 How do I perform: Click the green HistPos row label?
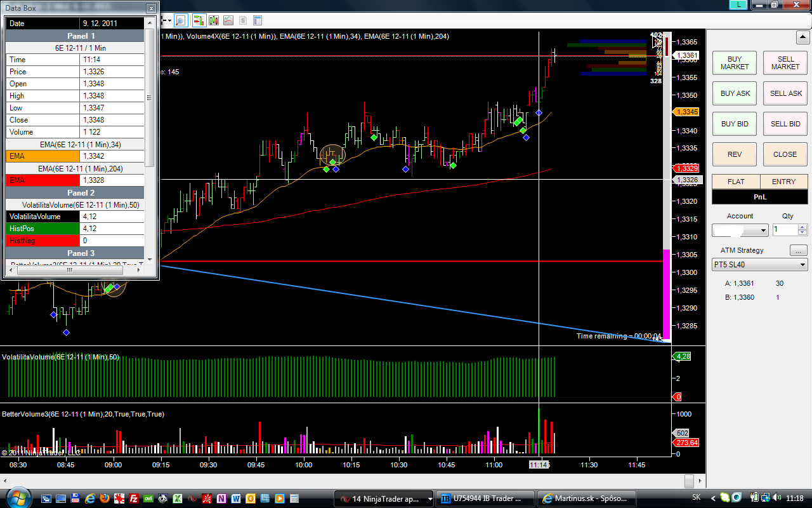43,229
